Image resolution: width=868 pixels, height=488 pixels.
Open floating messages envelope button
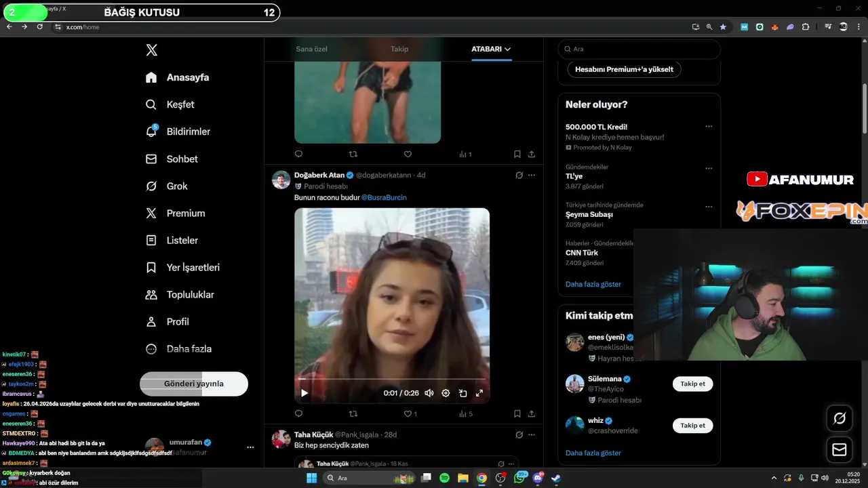(840, 449)
